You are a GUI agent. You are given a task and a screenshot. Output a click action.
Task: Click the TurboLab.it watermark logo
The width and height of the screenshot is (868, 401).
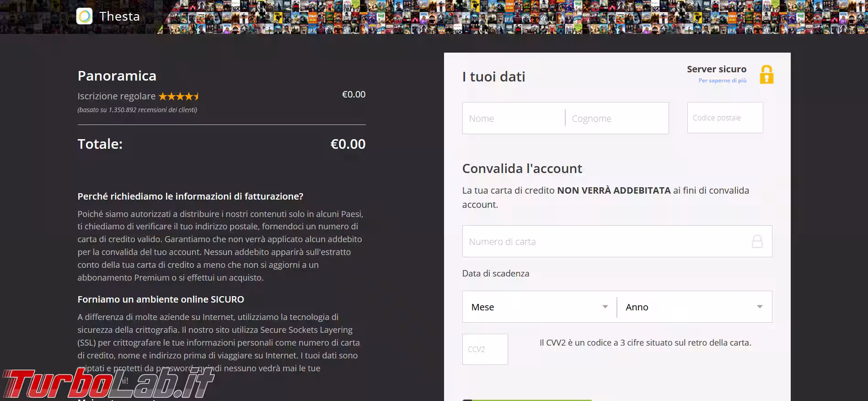point(108,384)
